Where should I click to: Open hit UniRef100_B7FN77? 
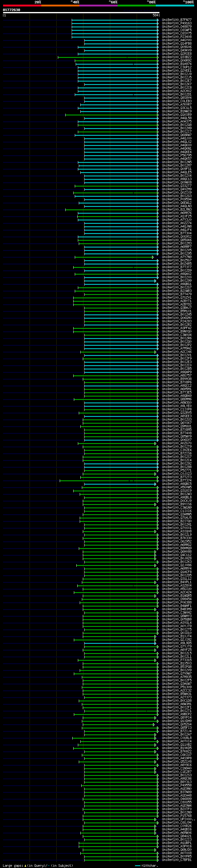pyautogui.click(x=176, y=20)
